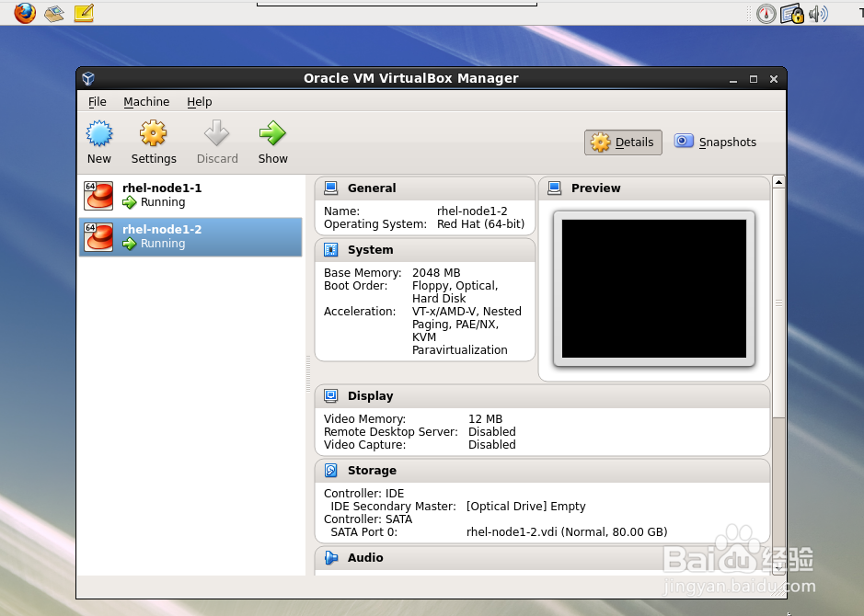
Task: Click the New virtual machine icon
Action: [99, 133]
